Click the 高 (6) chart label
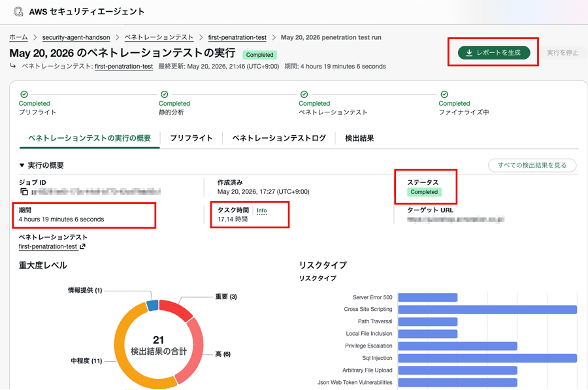 (x=223, y=354)
